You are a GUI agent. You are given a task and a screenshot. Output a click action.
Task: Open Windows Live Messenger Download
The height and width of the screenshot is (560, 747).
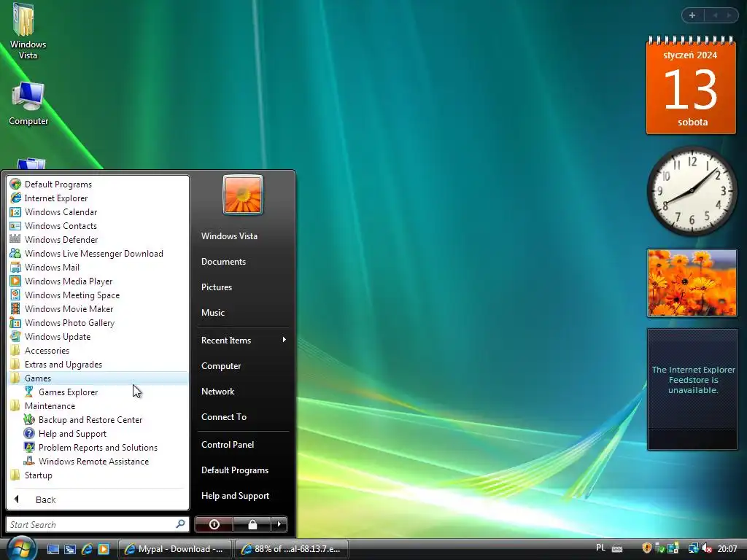point(87,253)
